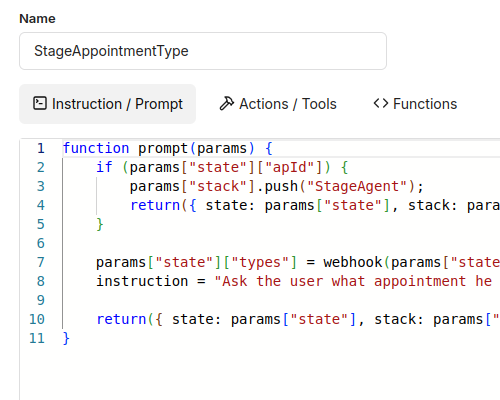
Task: Click line number 1 in the gutter
Action: click(41, 148)
